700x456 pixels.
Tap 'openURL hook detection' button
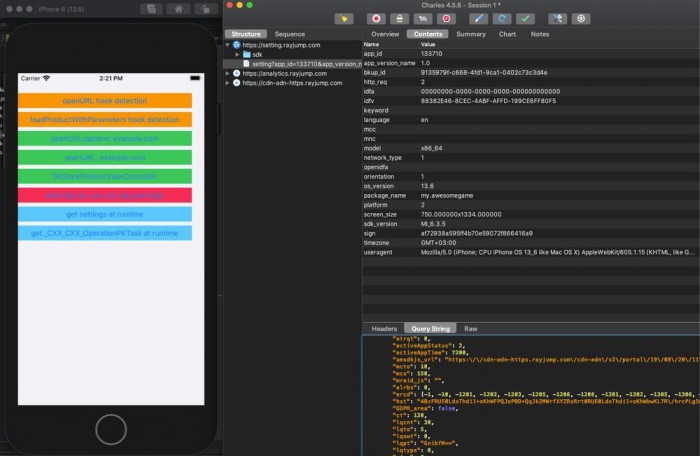[105, 101]
